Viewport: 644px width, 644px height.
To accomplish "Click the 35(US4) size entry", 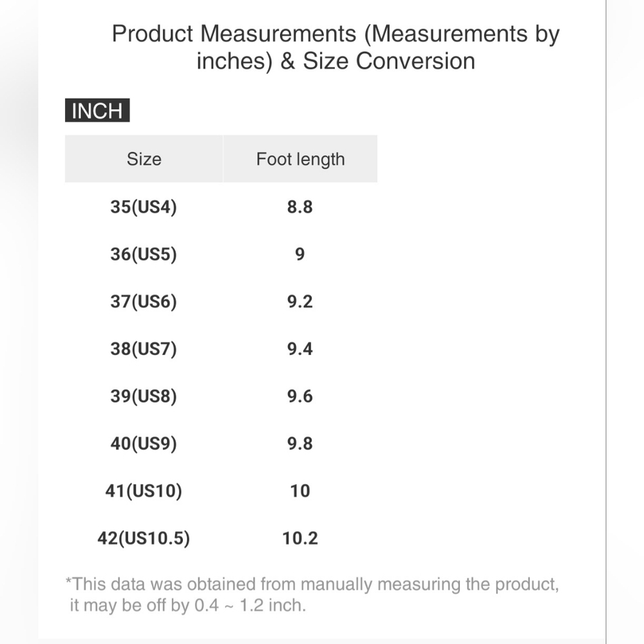I will (x=143, y=207).
